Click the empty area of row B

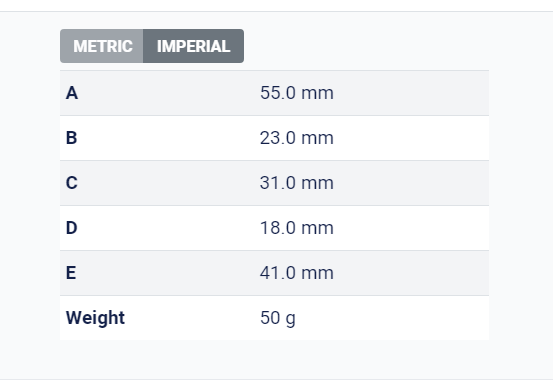[x=411, y=138]
